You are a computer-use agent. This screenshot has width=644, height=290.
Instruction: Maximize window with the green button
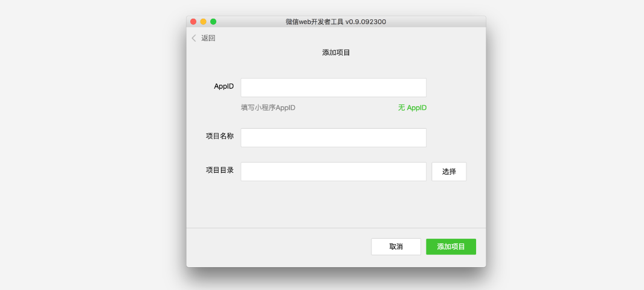pos(213,22)
